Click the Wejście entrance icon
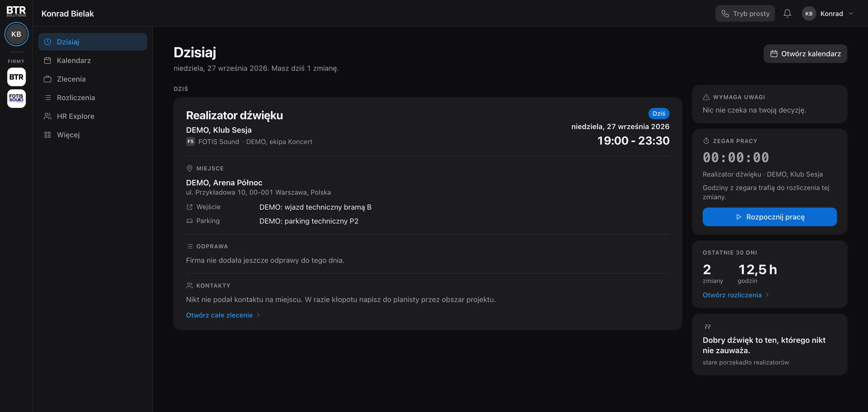The height and width of the screenshot is (412, 868). click(189, 207)
